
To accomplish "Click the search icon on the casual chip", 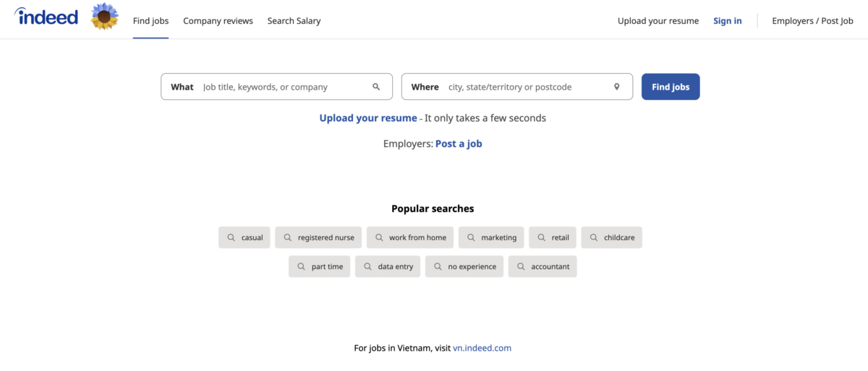I will 231,237.
